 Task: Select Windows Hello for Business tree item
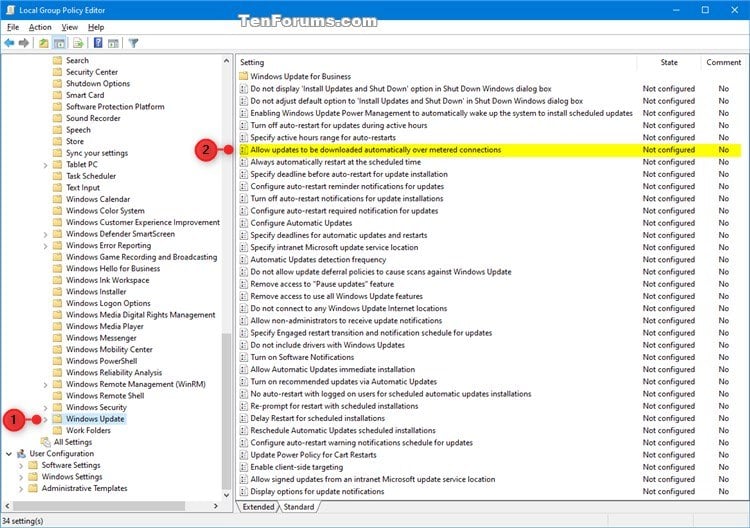coord(113,268)
